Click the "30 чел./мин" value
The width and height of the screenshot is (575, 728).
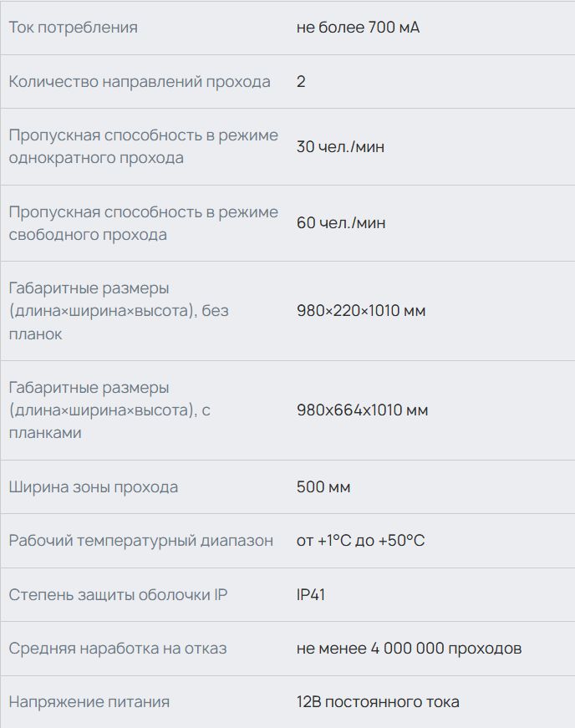point(340,147)
